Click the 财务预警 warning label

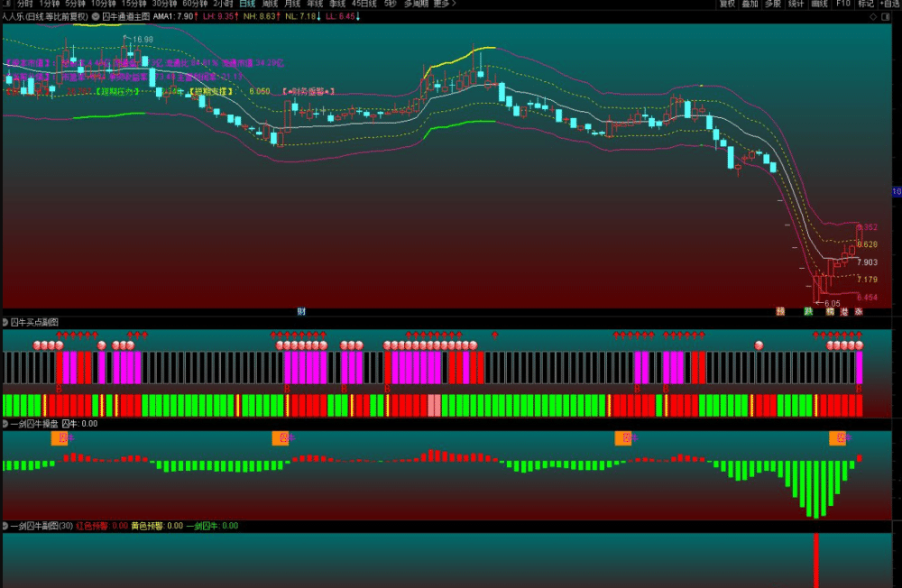click(308, 91)
